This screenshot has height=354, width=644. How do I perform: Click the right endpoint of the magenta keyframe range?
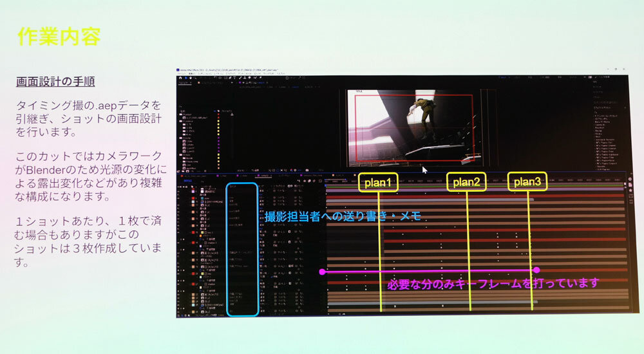point(536,270)
